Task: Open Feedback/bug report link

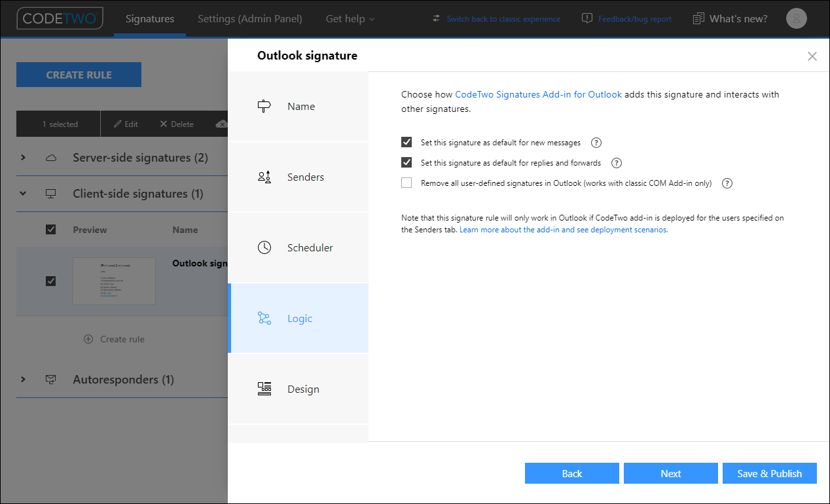Action: point(635,19)
